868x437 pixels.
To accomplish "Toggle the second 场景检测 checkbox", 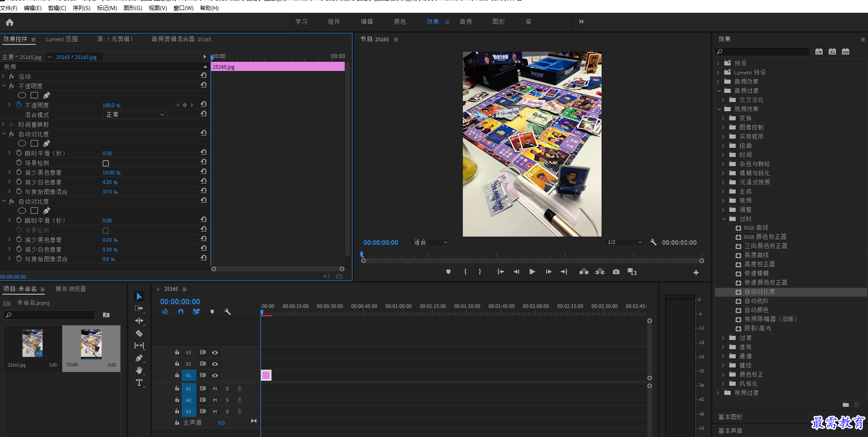I will click(x=106, y=231).
